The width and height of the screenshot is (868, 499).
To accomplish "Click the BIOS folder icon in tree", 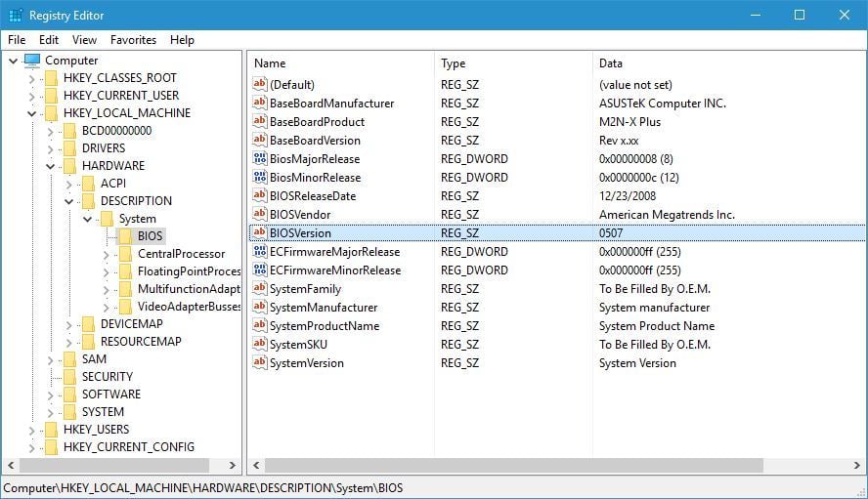I will coord(126,236).
